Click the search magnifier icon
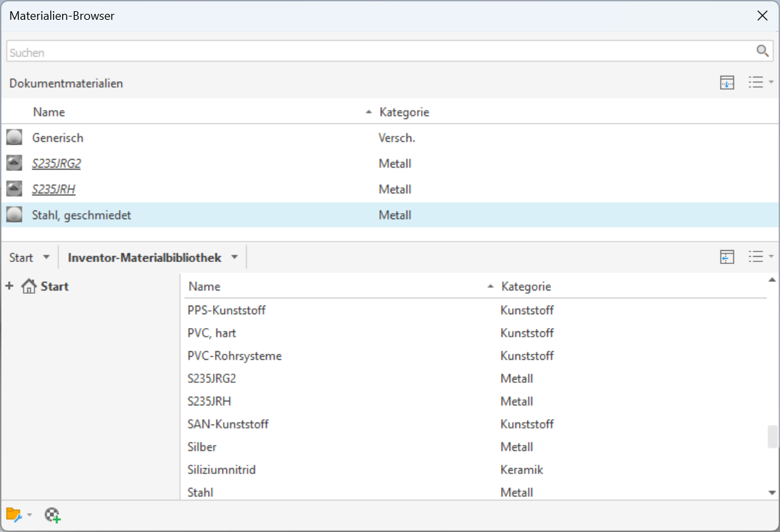Image resolution: width=780 pixels, height=532 pixels. [762, 51]
